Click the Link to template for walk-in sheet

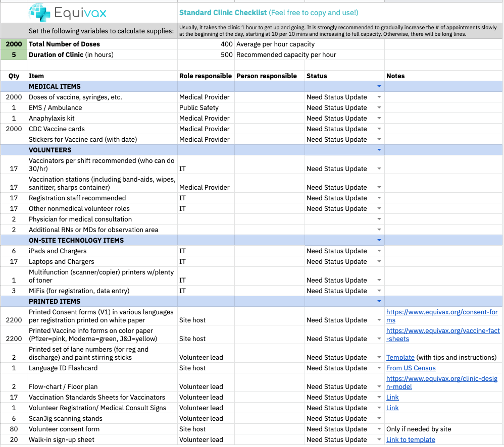coord(411,439)
